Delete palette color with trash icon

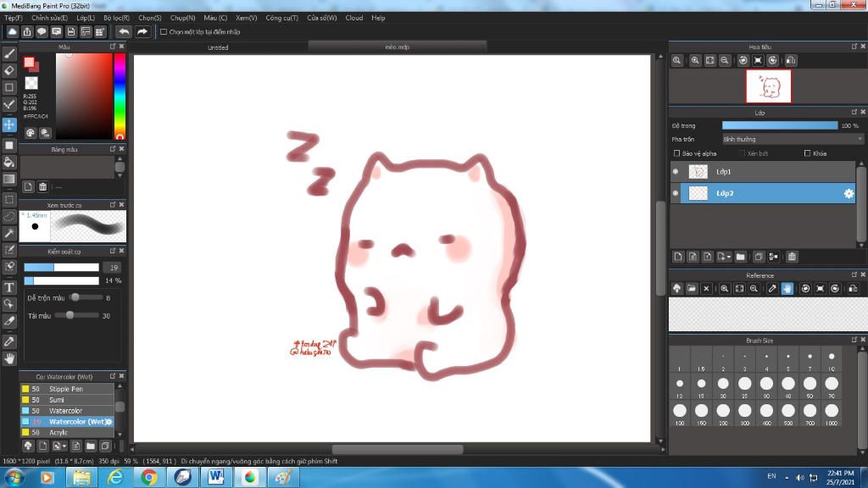click(42, 187)
